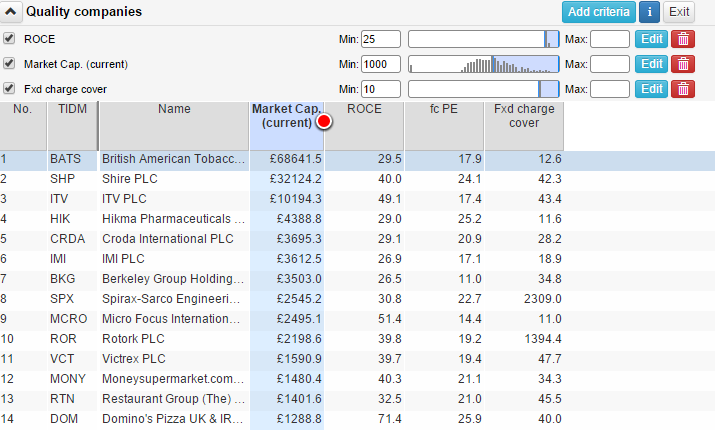Click Fxd charge cover value 1394.4
715x430 pixels.
click(543, 339)
